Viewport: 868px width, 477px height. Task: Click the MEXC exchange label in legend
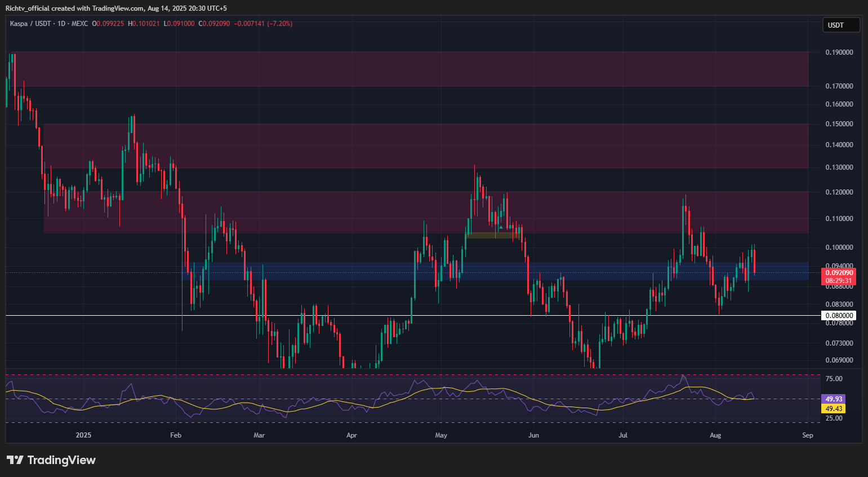tap(79, 24)
